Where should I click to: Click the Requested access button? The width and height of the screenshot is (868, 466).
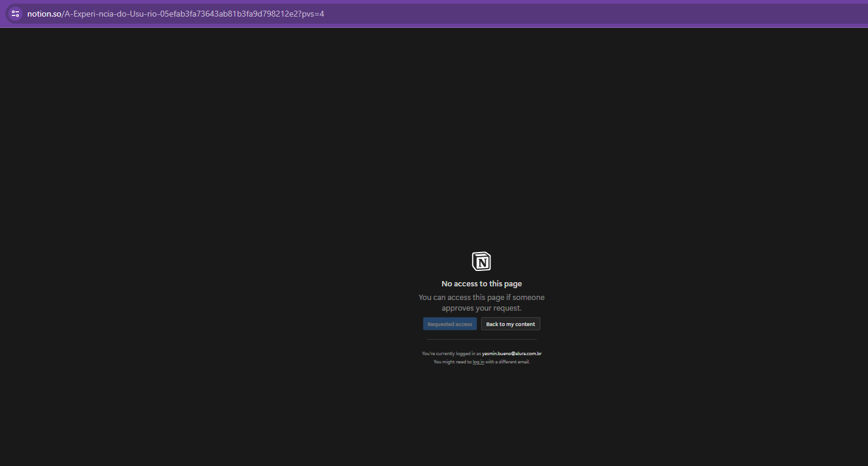coord(450,324)
